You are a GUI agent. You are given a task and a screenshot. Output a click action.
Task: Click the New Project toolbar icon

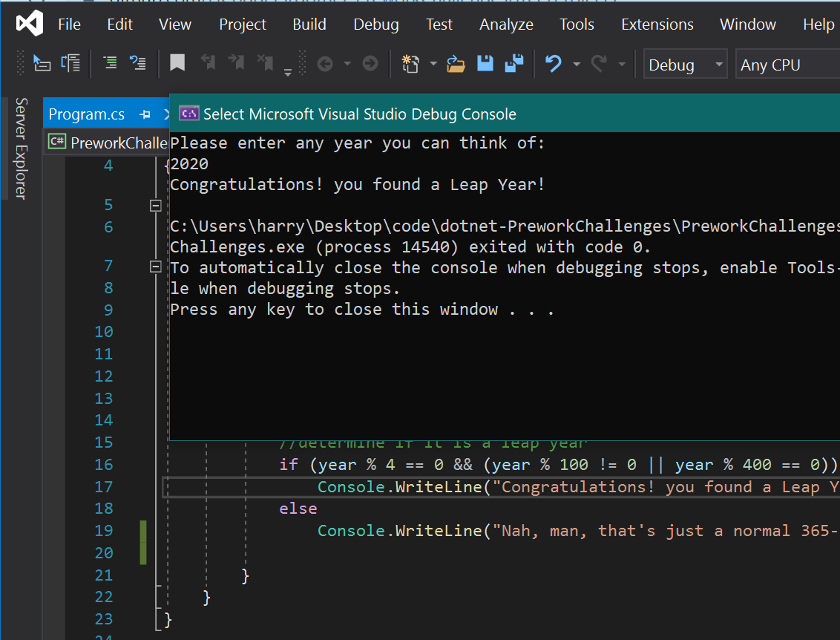(x=410, y=63)
